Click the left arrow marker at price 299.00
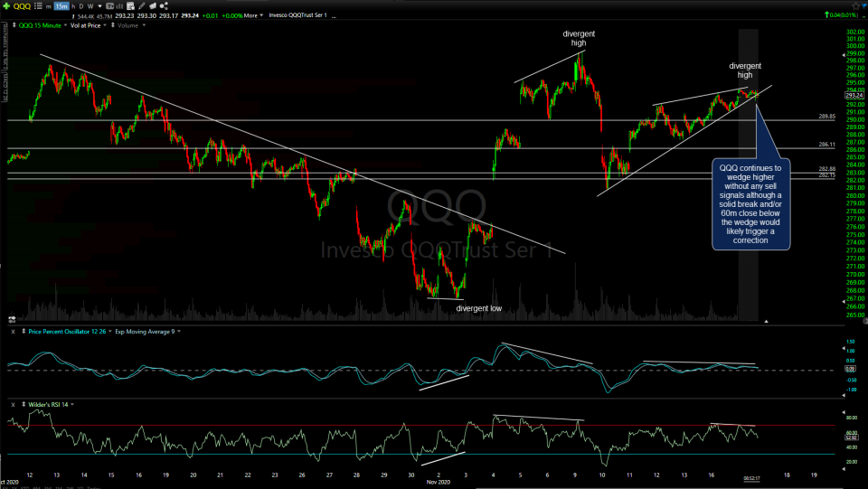Viewport: 868px width, 489px height. (x=844, y=55)
